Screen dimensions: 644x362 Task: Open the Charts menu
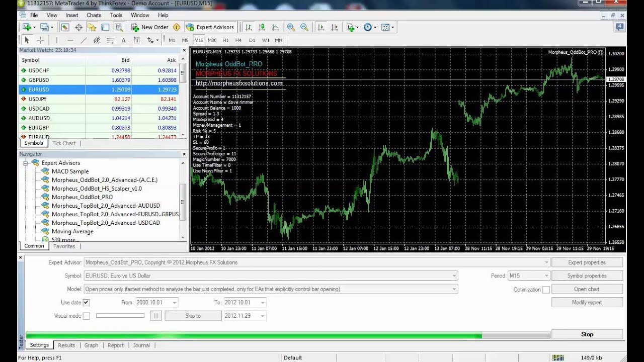point(94,15)
